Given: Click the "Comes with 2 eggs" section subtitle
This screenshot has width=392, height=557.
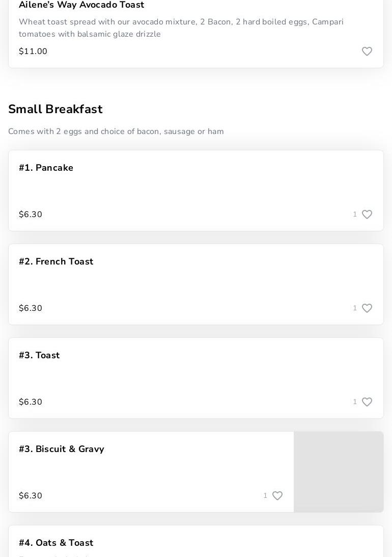Looking at the screenshot, I should 116,131.
